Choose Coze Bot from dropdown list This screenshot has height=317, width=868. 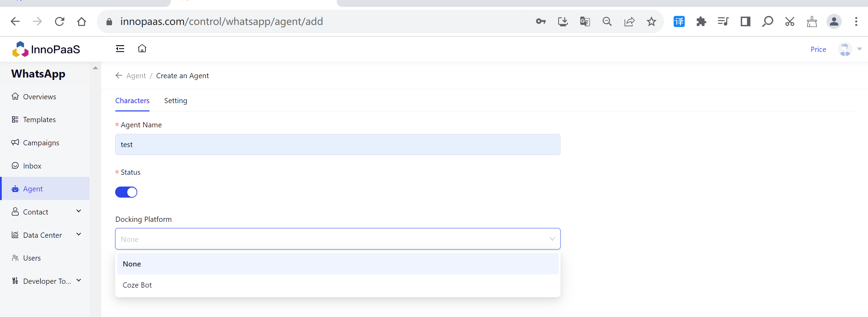pyautogui.click(x=137, y=285)
